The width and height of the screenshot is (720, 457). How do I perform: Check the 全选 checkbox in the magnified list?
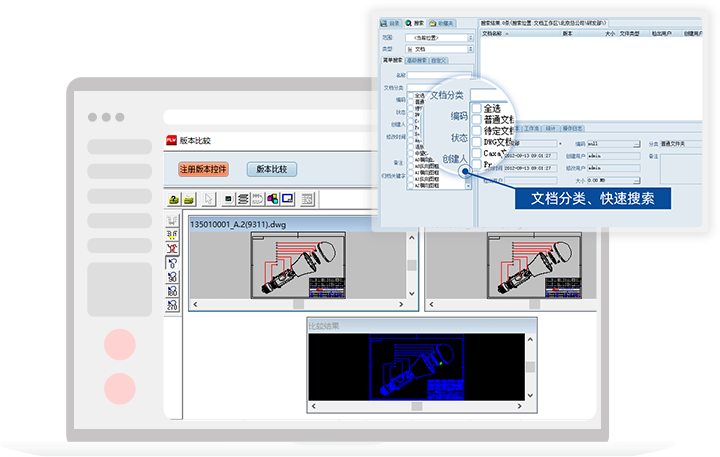(x=477, y=109)
